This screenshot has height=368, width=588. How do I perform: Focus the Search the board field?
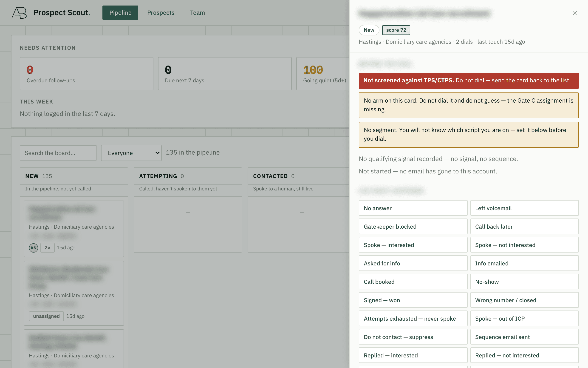point(58,153)
